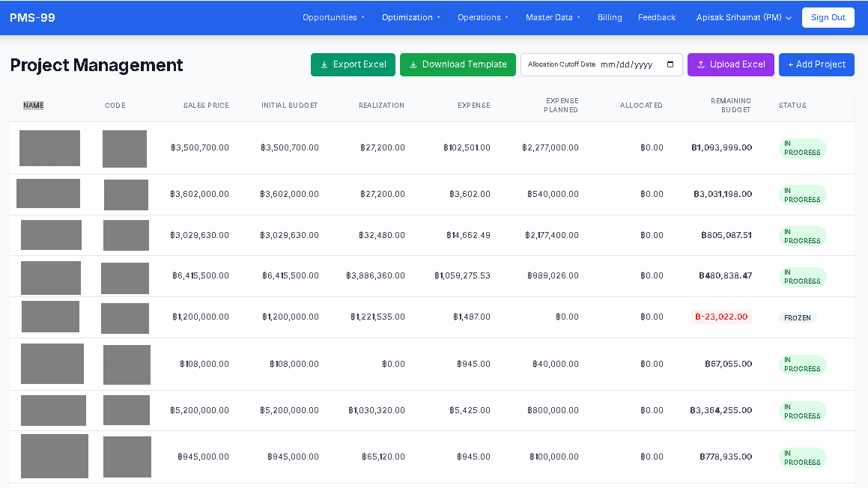Click the calendar icon in Allocation Cutoff Date
This screenshot has height=488, width=868.
[670, 64]
